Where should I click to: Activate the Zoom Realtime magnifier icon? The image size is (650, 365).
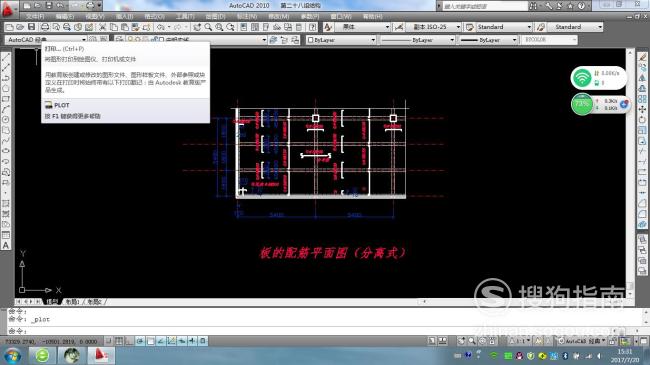coord(209,27)
